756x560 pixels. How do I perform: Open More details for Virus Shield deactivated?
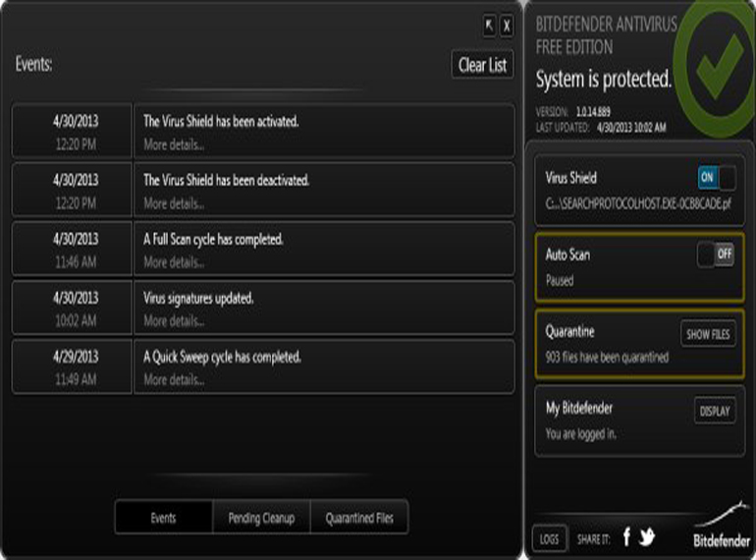pos(174,203)
